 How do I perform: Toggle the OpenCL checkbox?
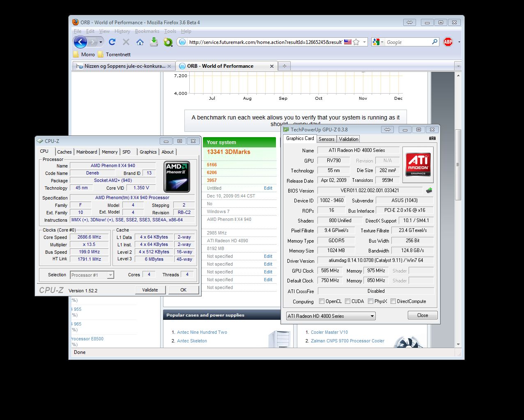pyautogui.click(x=322, y=301)
